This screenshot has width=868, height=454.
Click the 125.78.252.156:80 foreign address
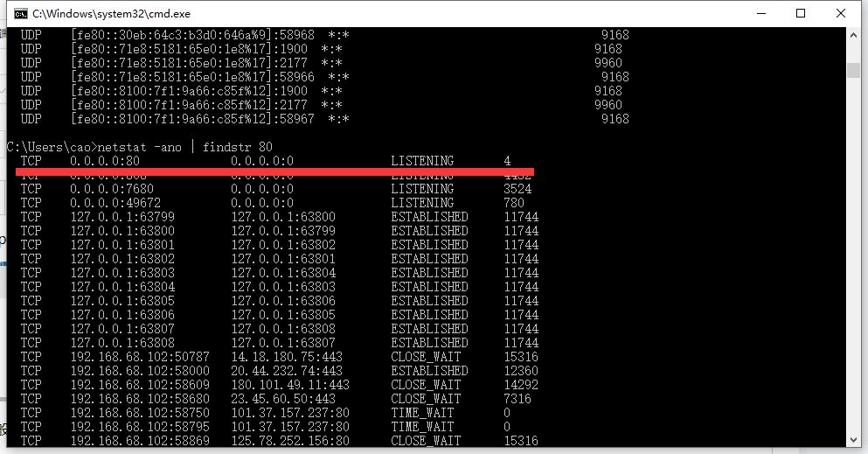290,441
